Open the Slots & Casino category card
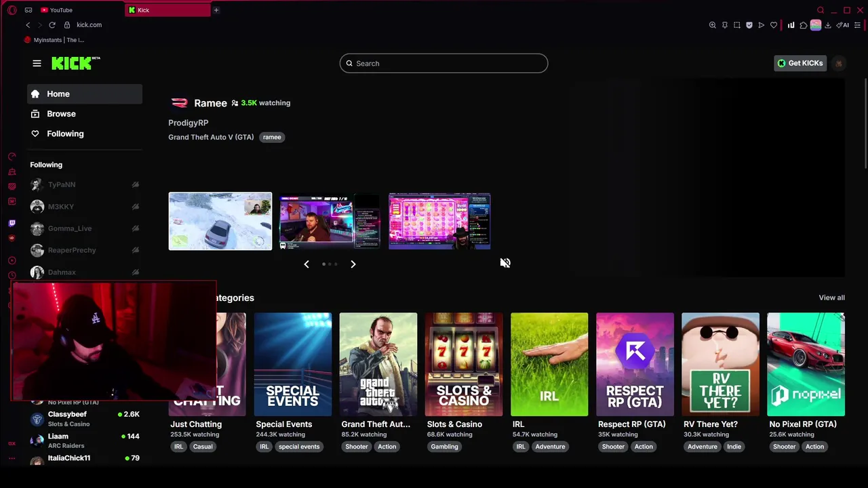The height and width of the screenshot is (488, 868). coord(463,364)
